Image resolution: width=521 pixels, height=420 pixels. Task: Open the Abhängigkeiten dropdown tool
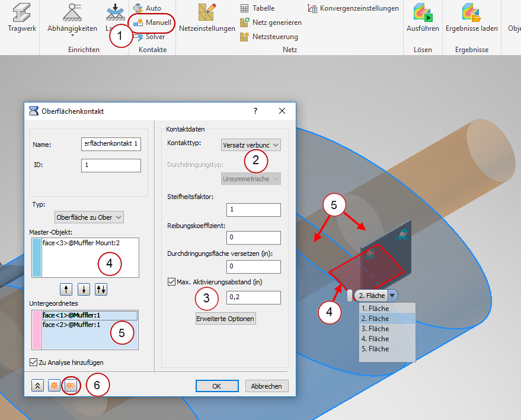click(x=72, y=20)
